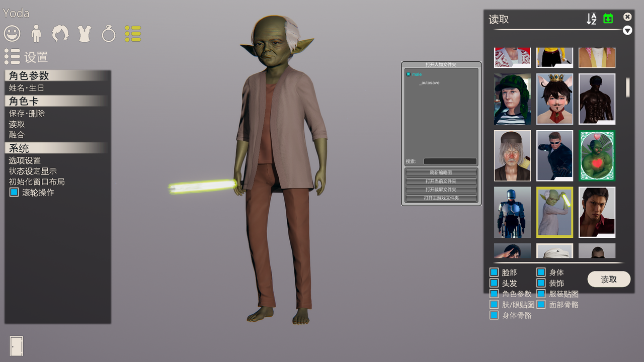Select 融合 menu entry
Image resolution: width=644 pixels, height=362 pixels.
tap(17, 135)
